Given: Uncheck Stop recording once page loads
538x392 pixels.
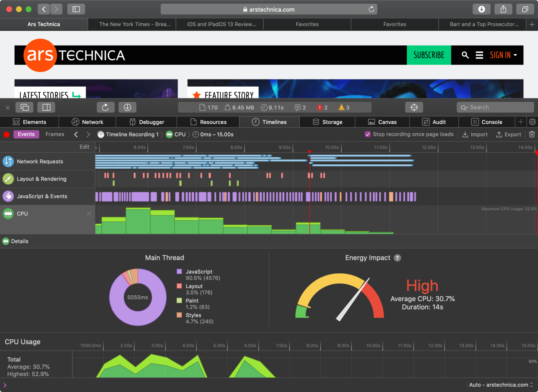Looking at the screenshot, I should 368,134.
